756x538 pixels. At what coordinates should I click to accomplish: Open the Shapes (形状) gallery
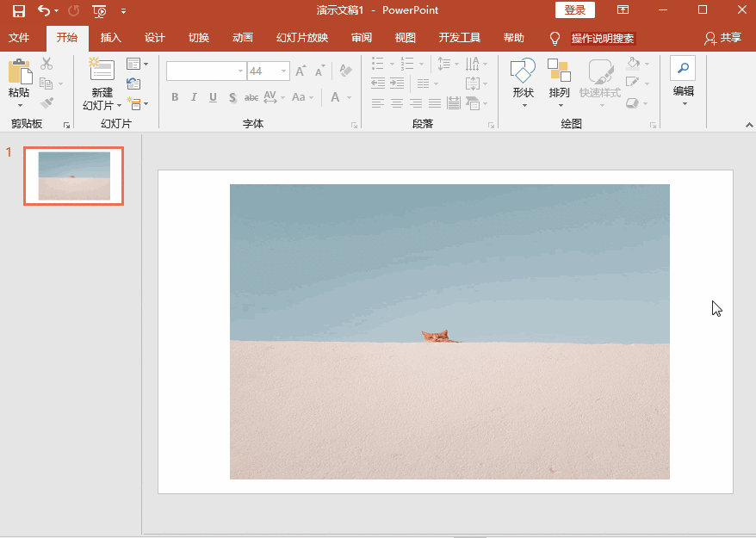(523, 72)
